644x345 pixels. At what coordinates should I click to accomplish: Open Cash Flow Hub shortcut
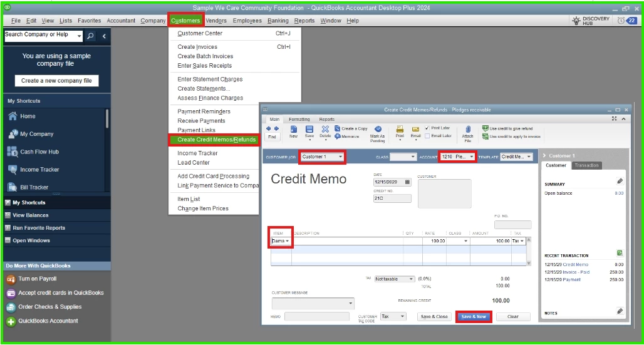(33, 152)
